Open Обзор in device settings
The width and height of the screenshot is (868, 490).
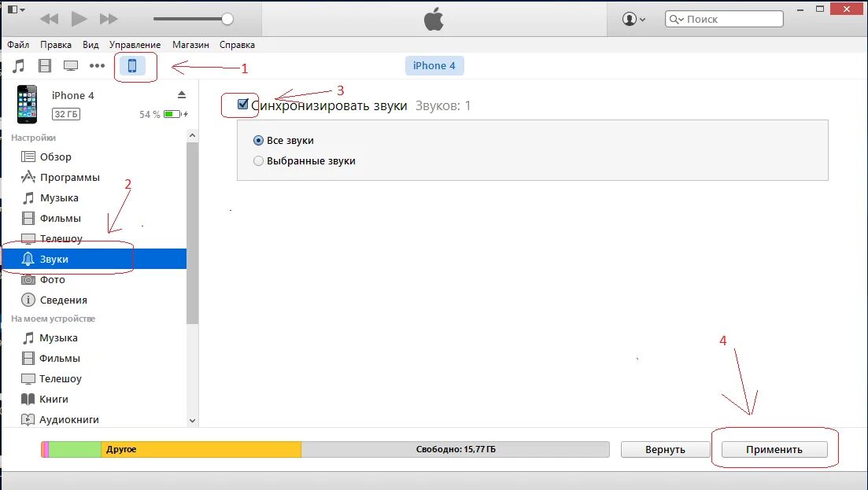point(94,157)
